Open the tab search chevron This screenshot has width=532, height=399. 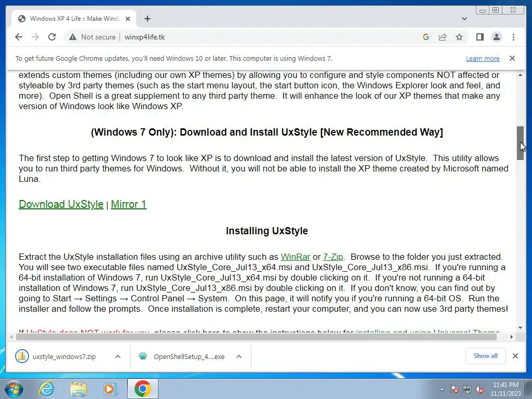point(464,19)
